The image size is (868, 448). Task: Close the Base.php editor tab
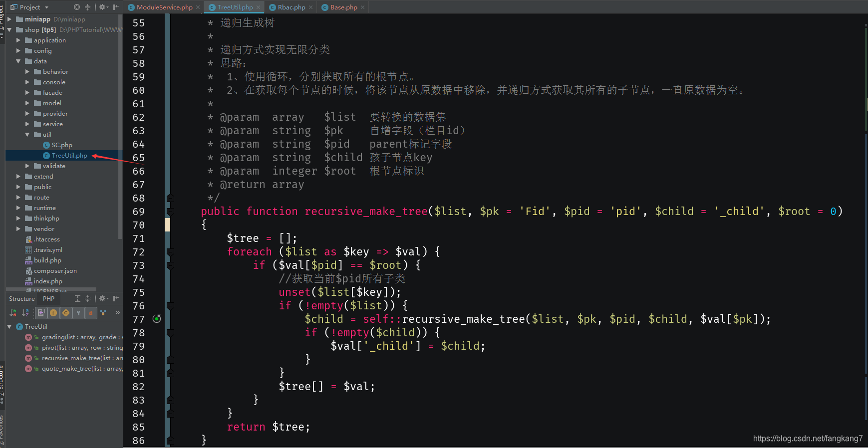click(362, 7)
